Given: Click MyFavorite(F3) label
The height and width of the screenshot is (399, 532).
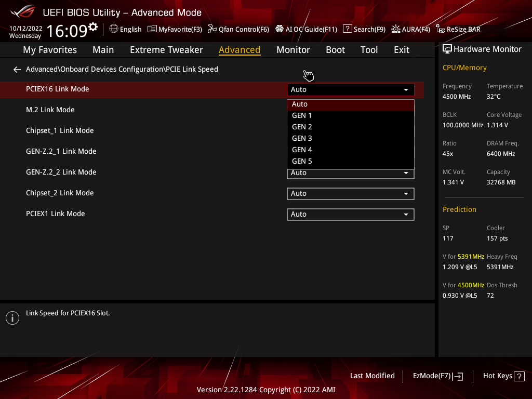Looking at the screenshot, I should [180, 30].
